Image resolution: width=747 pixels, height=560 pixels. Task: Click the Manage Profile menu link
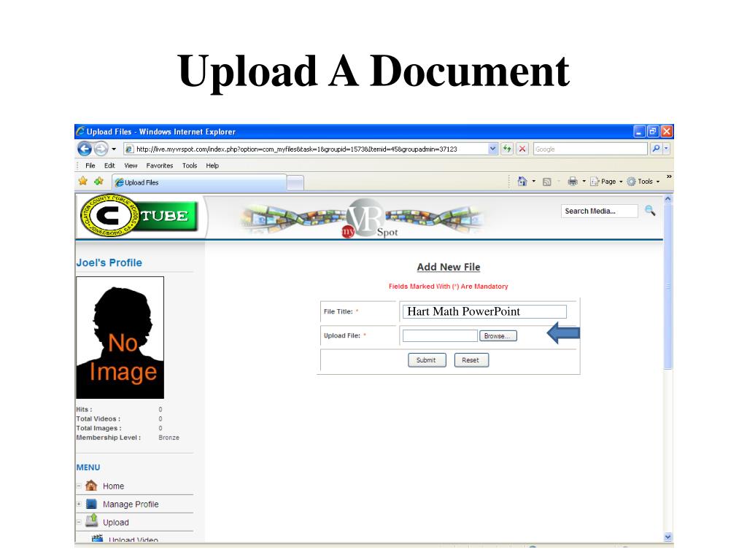pyautogui.click(x=131, y=505)
